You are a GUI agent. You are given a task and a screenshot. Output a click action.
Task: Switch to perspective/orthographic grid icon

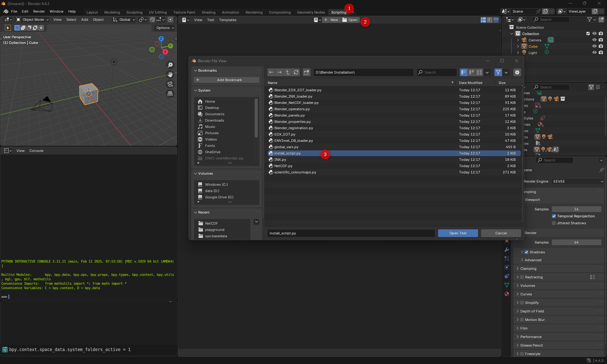coord(170,94)
